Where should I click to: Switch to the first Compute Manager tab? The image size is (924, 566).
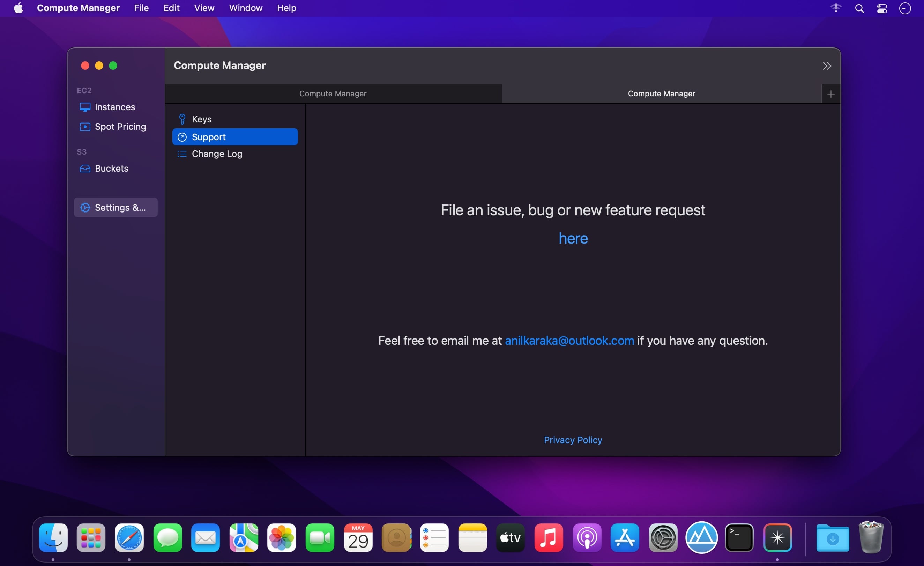(333, 94)
